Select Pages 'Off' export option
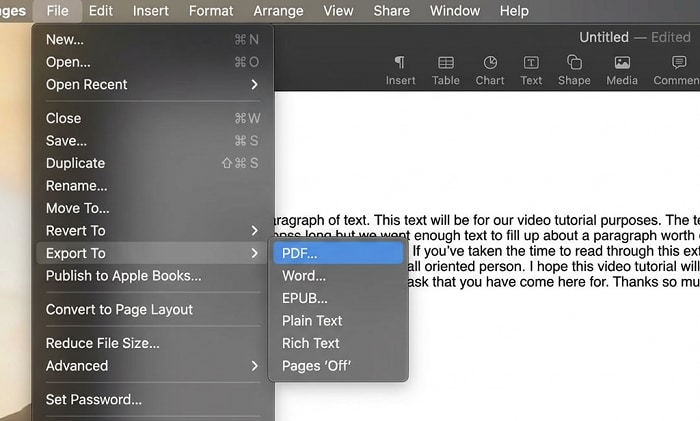This screenshot has width=700, height=421. pos(338,366)
